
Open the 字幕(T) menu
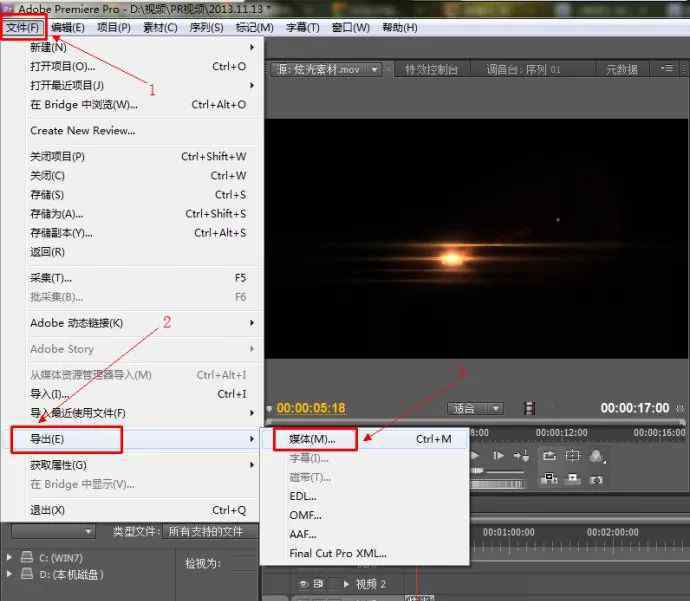(x=302, y=28)
